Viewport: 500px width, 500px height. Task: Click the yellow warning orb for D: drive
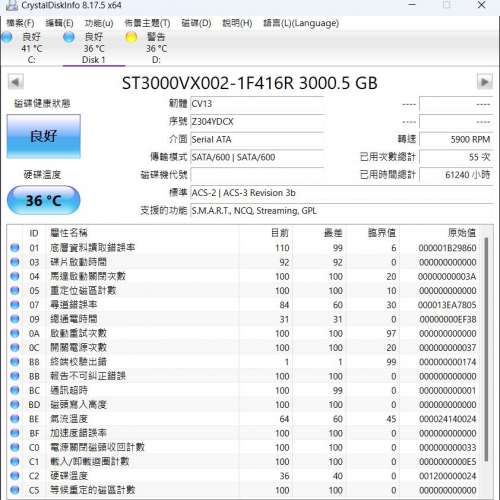(131, 37)
